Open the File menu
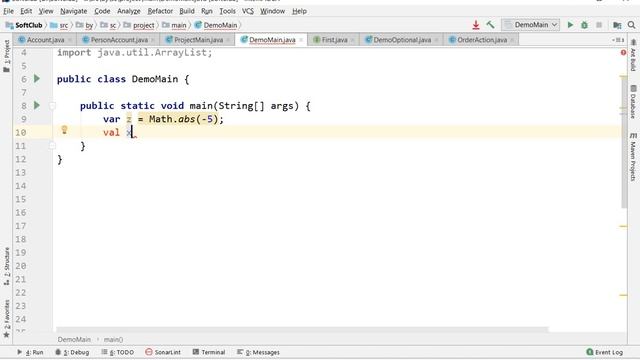 [x=8, y=11]
